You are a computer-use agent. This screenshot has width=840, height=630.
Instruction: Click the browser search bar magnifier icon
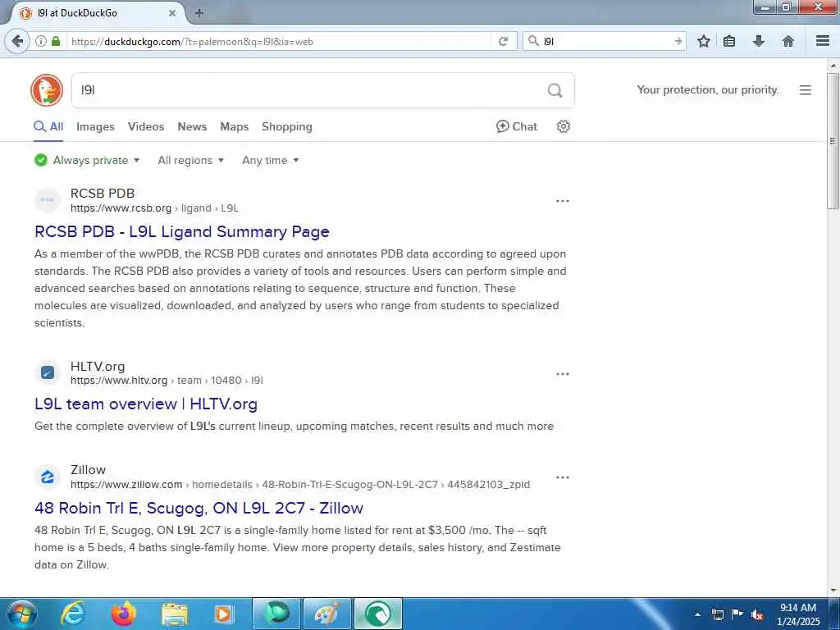(533, 41)
